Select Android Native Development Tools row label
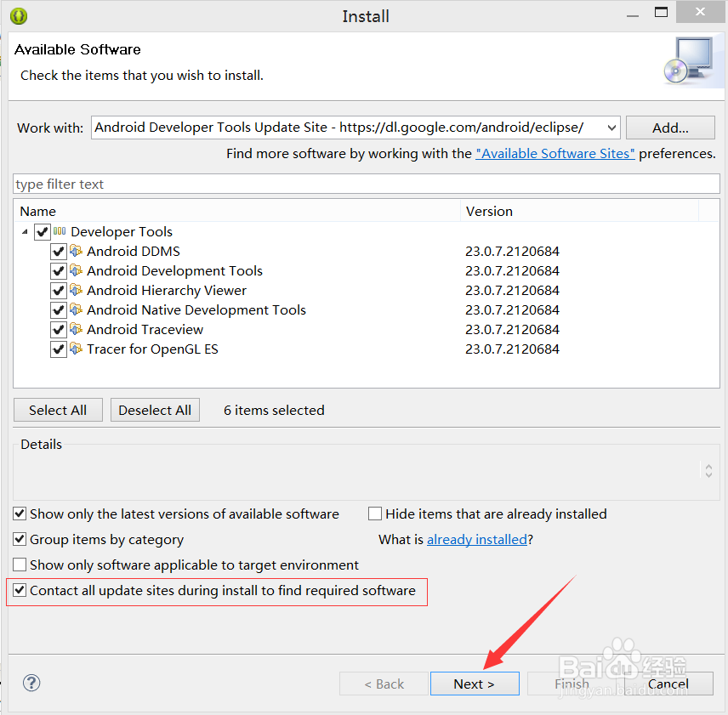This screenshot has height=715, width=728. [x=196, y=309]
